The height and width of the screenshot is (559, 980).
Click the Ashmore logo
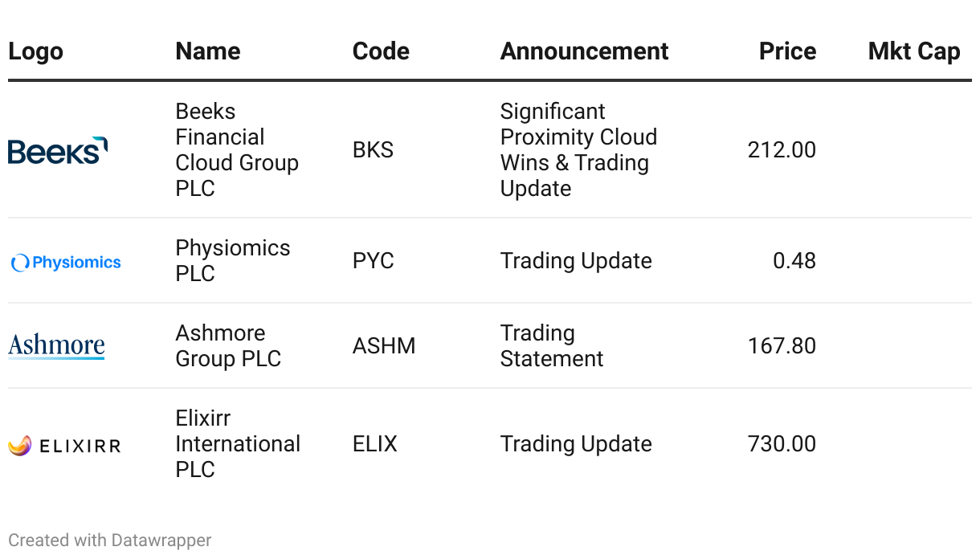tap(56, 346)
